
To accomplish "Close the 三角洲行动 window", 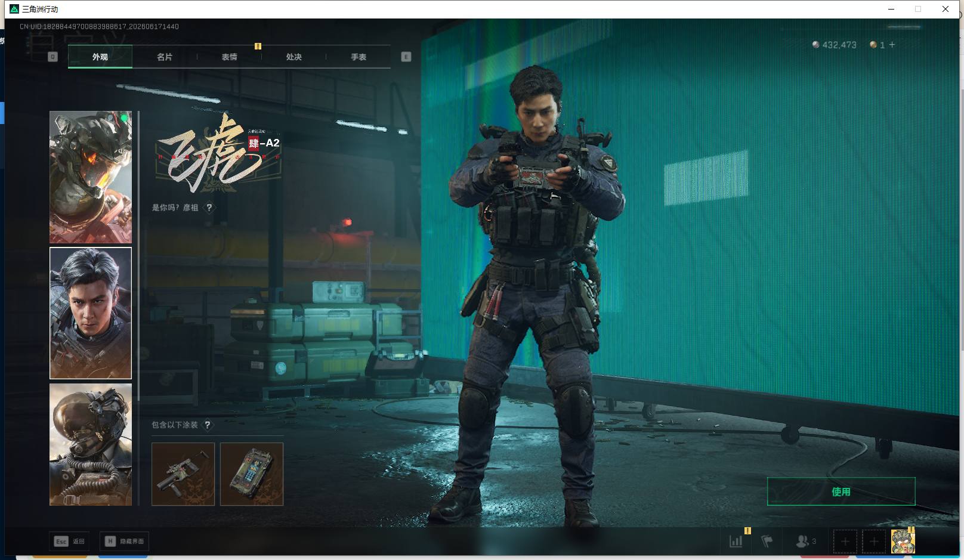I will coord(946,9).
